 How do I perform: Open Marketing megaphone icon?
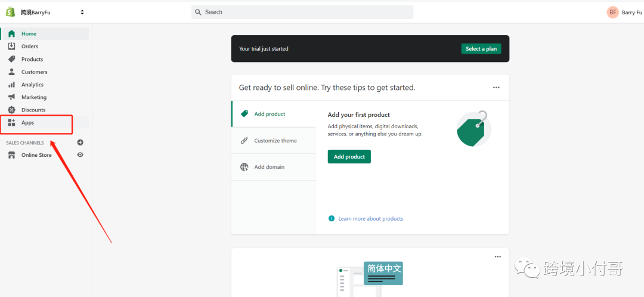pyautogui.click(x=11, y=97)
